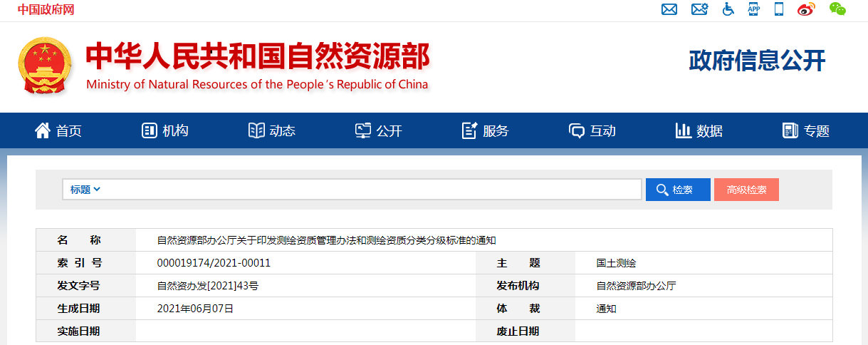
Task: Click the envelope with plus subscription icon
Action: tap(699, 9)
